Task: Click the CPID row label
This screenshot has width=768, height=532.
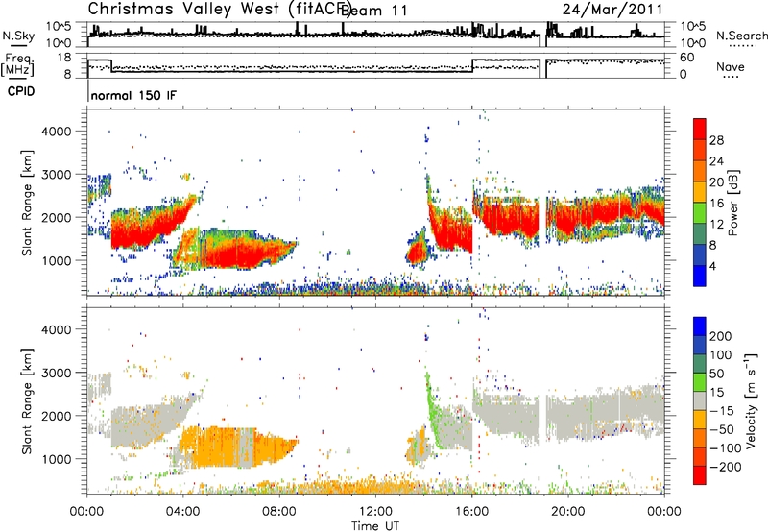Action: tap(20, 91)
